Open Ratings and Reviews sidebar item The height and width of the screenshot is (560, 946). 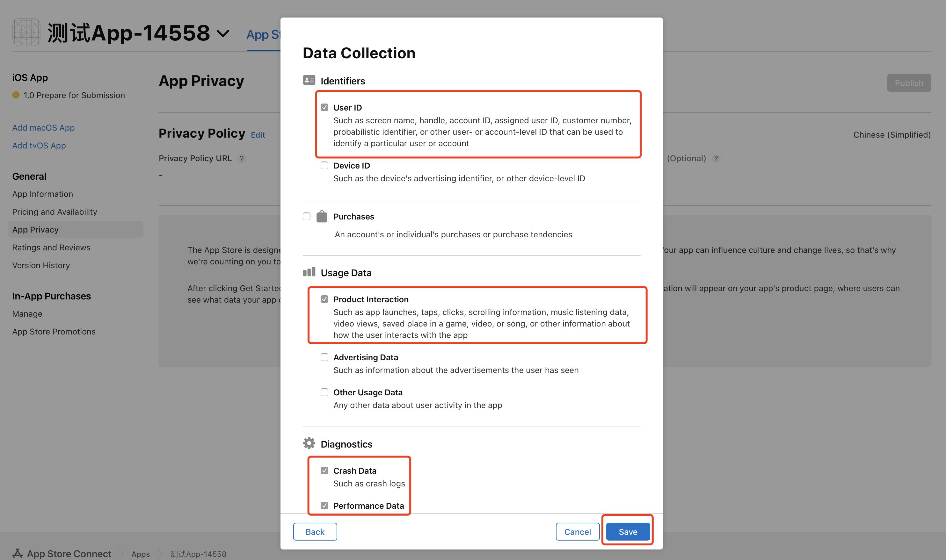[x=51, y=248]
